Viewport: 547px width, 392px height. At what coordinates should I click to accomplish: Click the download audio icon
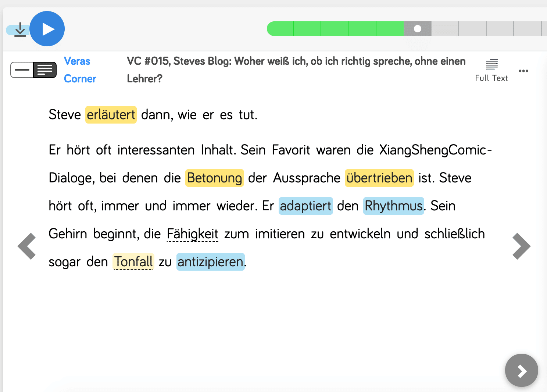[20, 29]
